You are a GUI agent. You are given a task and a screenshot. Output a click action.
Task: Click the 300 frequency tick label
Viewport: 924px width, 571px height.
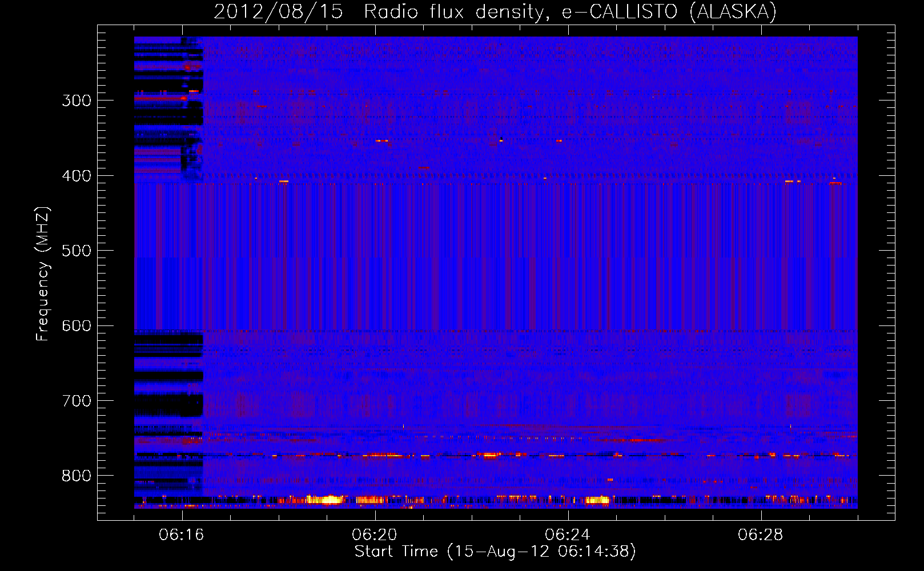click(x=77, y=100)
